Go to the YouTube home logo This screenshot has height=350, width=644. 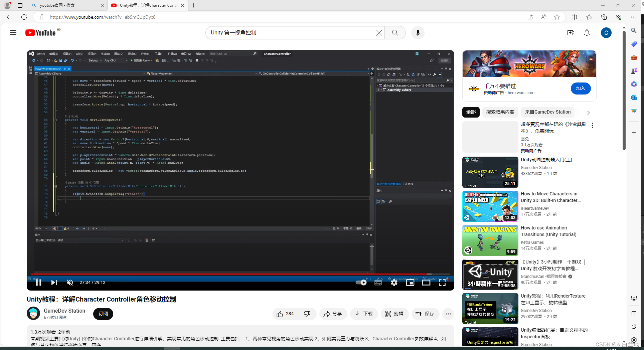(40, 33)
